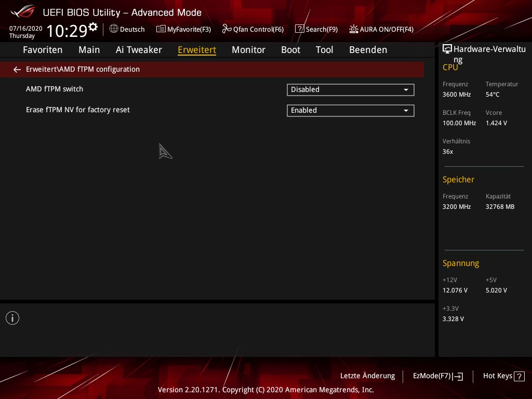
Task: Click the globe language icon
Action: click(x=114, y=29)
